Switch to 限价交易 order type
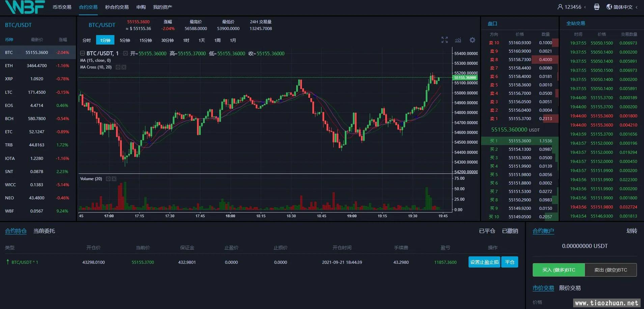 click(x=570, y=288)
